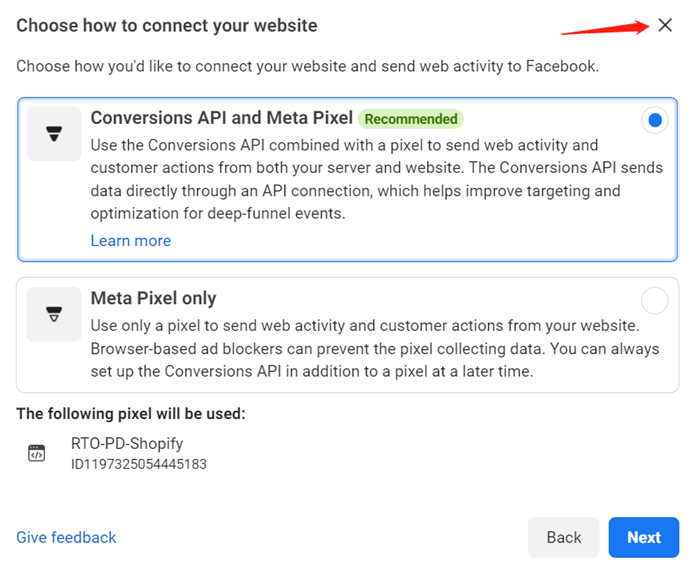The image size is (691, 562).
Task: Open the Learn more link
Action: tap(130, 241)
